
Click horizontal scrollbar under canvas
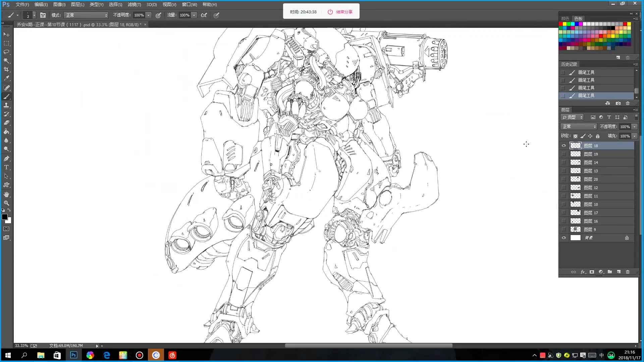point(369,346)
